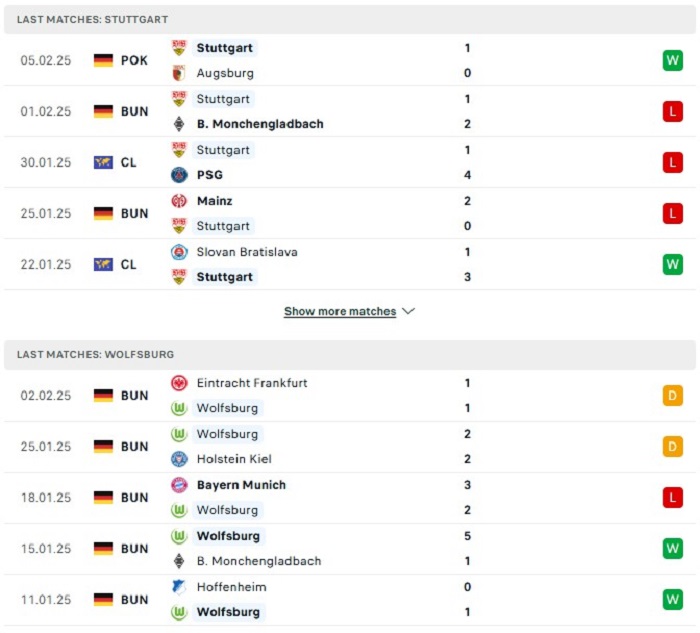Click the Holstein Kiel team logo
The height and width of the screenshot is (633, 700).
(179, 459)
